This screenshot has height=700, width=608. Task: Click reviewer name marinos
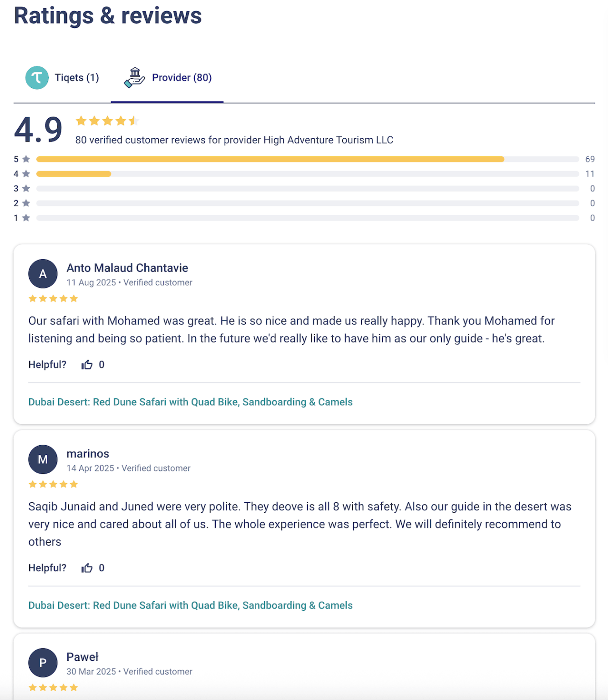coord(88,453)
